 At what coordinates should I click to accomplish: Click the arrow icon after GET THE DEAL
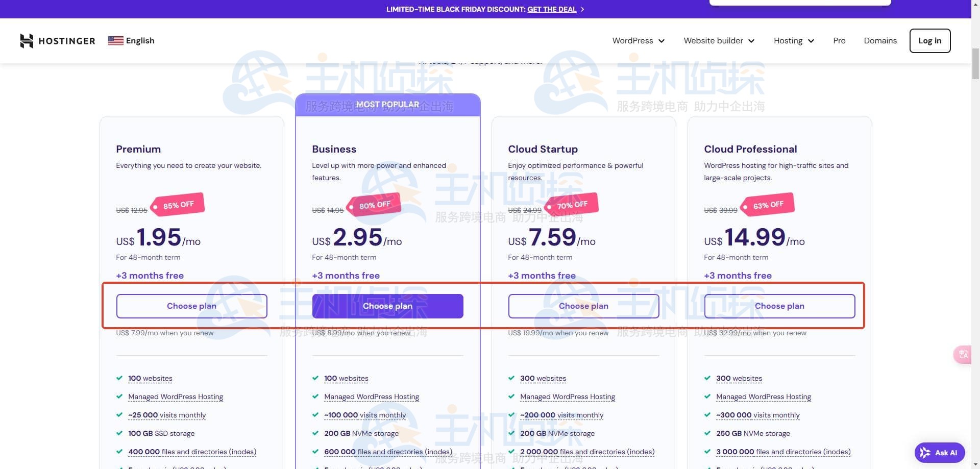click(581, 9)
